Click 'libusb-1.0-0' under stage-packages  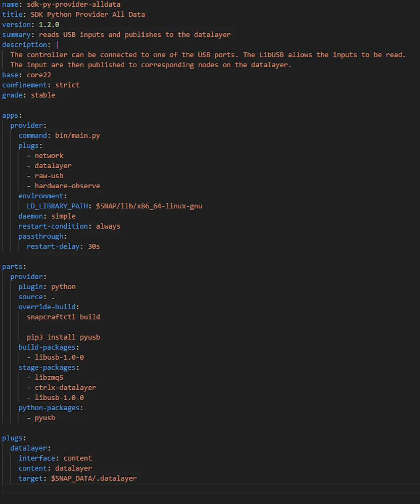59,398
